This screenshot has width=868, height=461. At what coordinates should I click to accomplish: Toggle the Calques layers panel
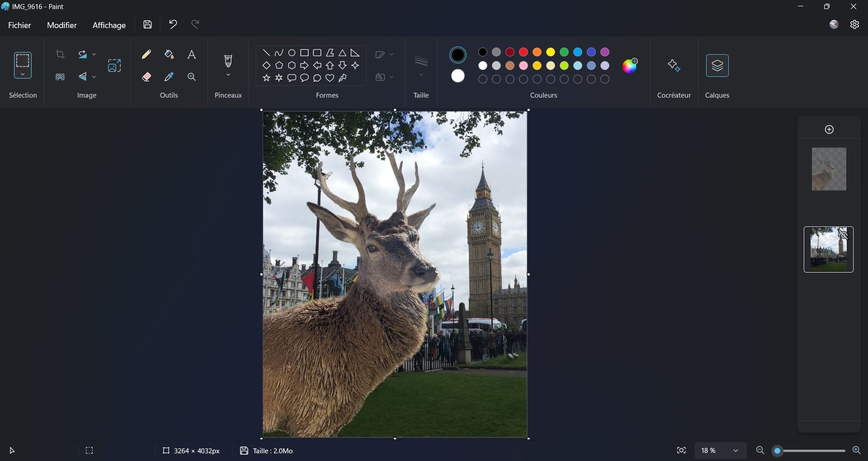pyautogui.click(x=717, y=66)
